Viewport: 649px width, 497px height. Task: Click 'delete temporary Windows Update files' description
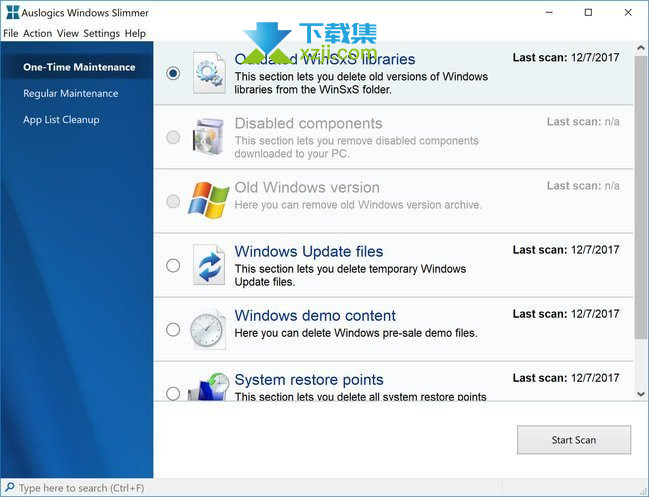pyautogui.click(x=350, y=275)
